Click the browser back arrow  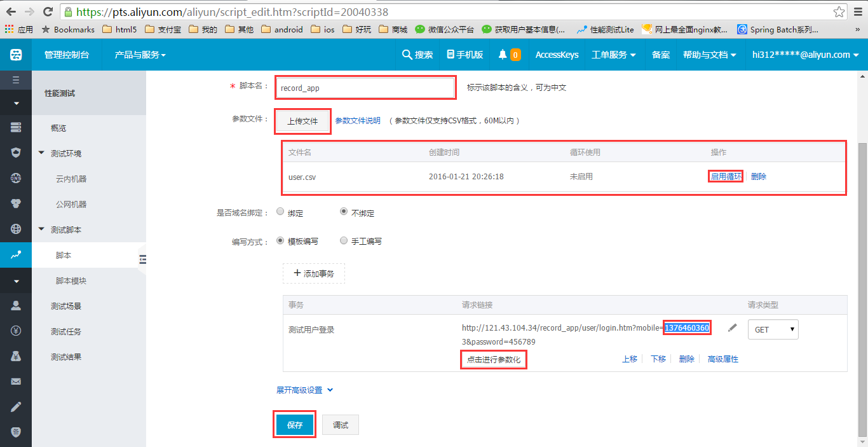point(11,11)
